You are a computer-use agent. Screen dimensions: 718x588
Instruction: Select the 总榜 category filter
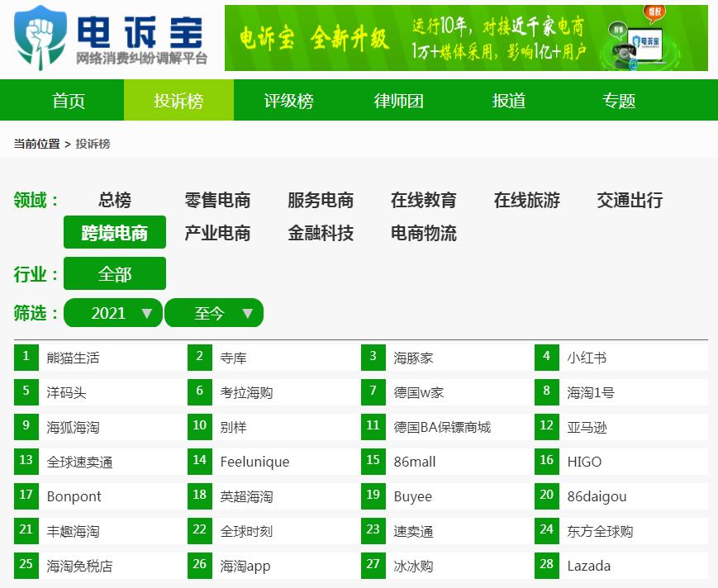pos(115,200)
